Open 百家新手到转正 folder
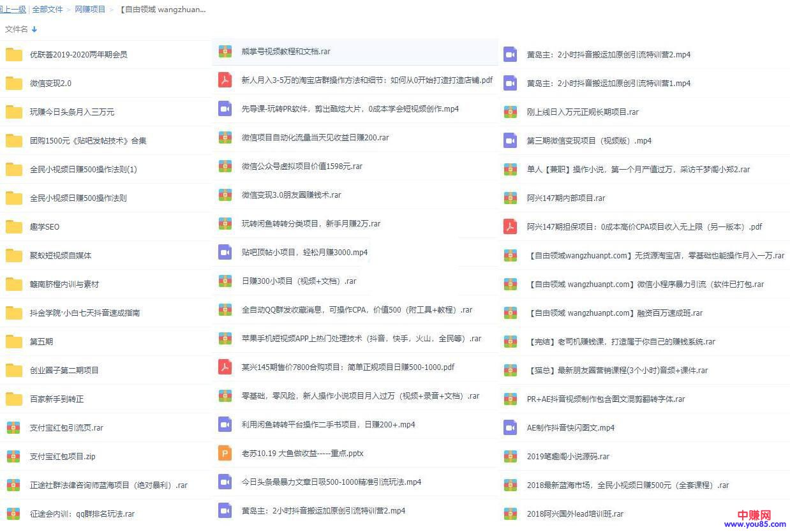Viewport: 790px width, 532px height. [x=57, y=399]
